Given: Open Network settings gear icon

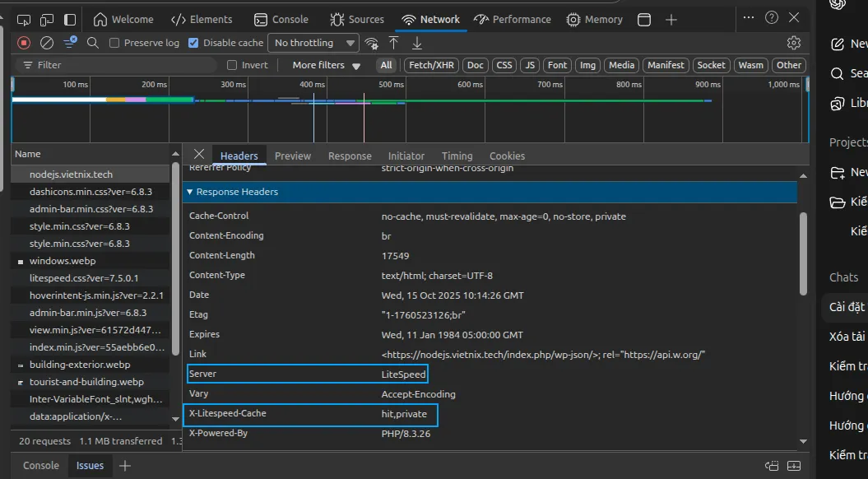Looking at the screenshot, I should [793, 43].
